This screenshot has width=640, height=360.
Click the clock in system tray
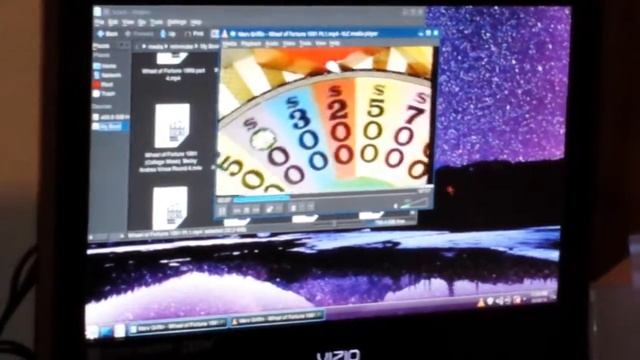540,297
